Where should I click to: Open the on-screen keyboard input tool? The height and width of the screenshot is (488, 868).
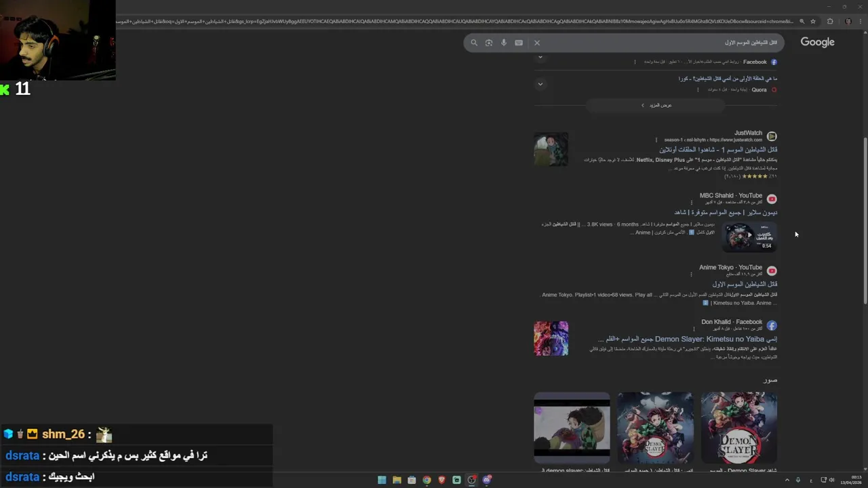519,43
